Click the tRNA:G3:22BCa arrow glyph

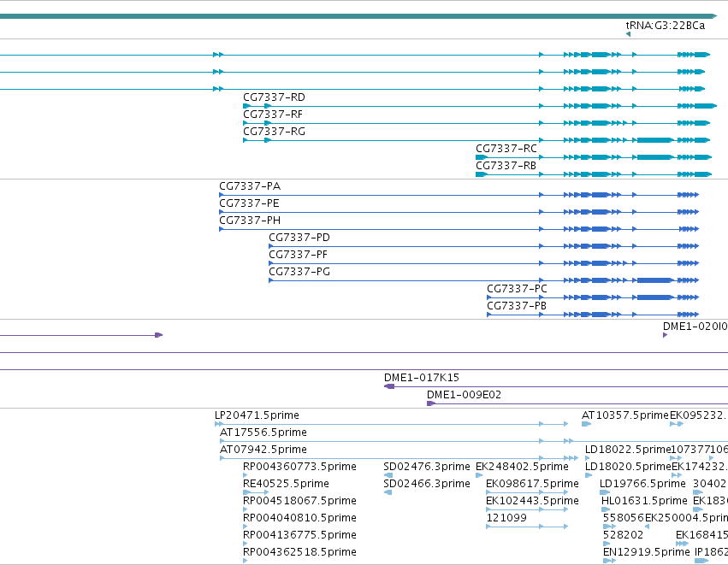(628, 34)
